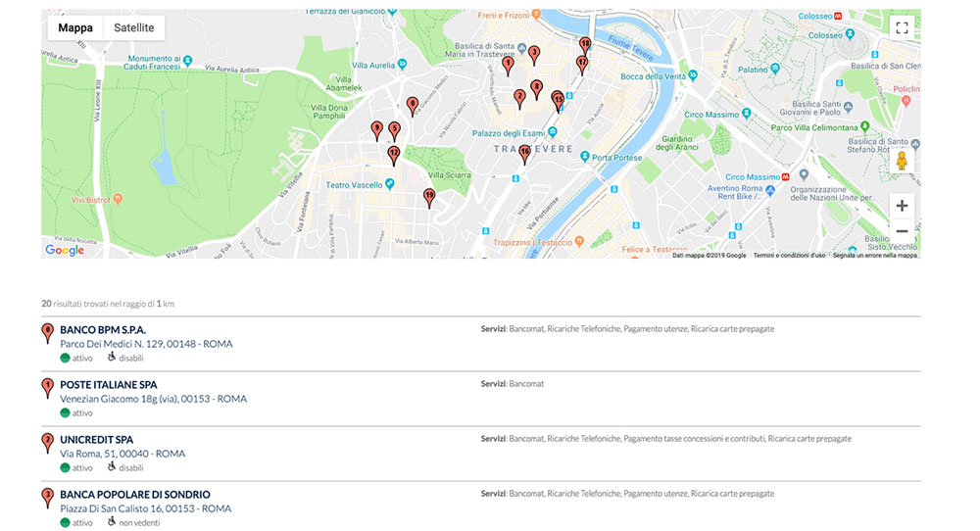Click list pin 0 beside BANCO BPM
Viewport: 980px width, 531px height.
coord(47,333)
